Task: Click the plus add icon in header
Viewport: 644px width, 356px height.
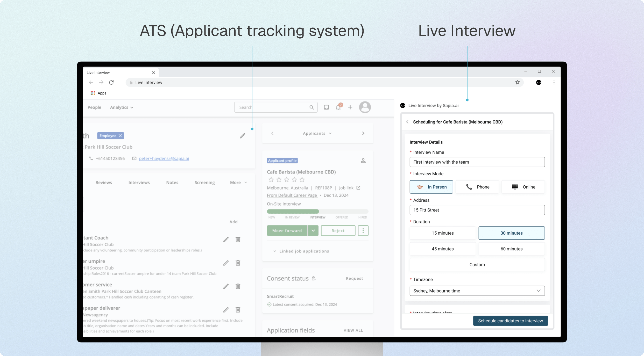Action: 350,107
